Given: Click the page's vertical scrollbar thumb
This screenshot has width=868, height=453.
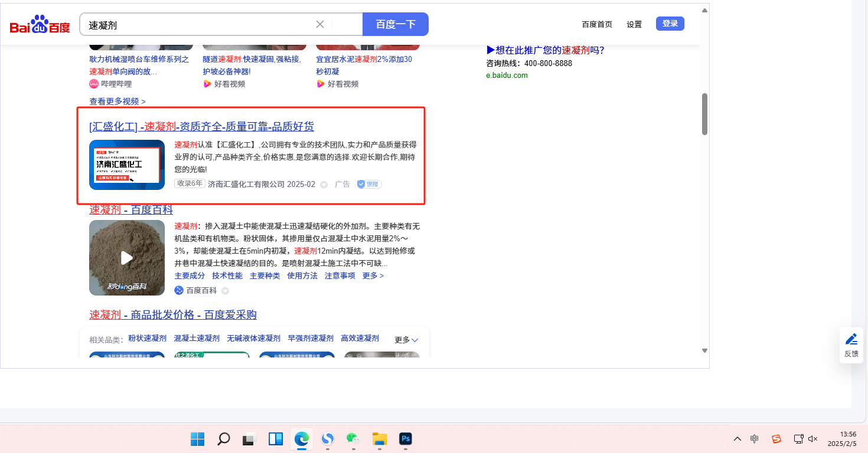Looking at the screenshot, I should click(x=704, y=114).
